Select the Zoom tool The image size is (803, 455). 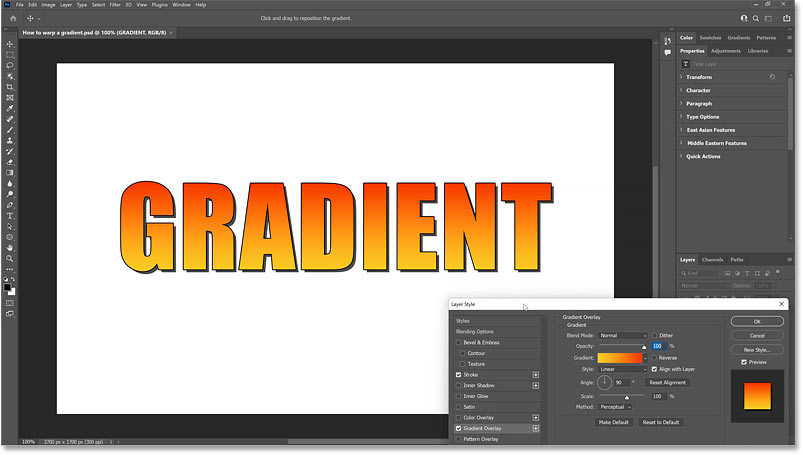point(10,259)
